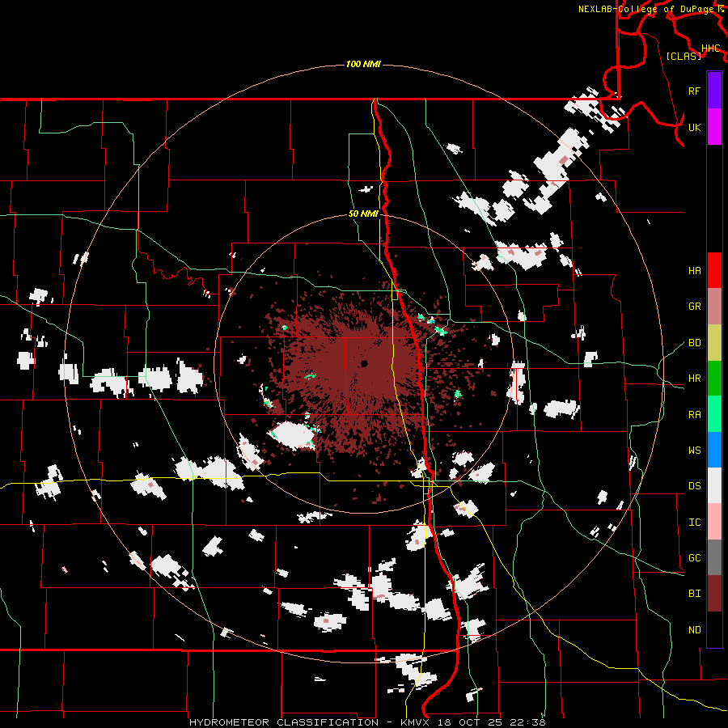728x728 pixels.
Task: Click the GC gray legend swatch
Action: [x=714, y=557]
